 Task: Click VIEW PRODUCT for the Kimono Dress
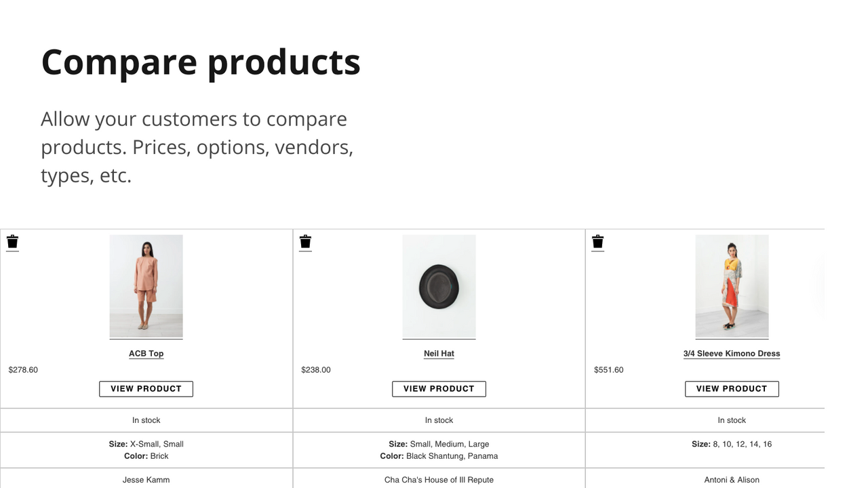click(732, 388)
